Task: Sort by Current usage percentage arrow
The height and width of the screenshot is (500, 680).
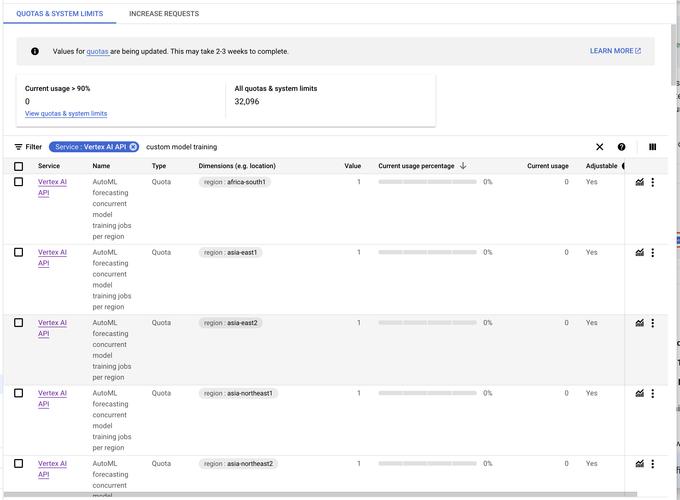Action: 463,166
